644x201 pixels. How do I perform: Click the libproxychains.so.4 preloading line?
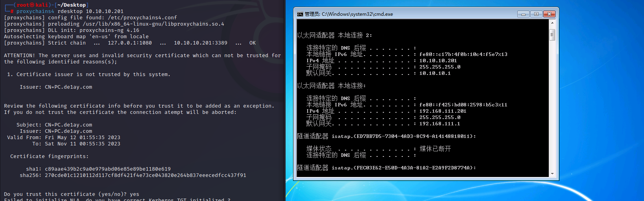[114, 24]
